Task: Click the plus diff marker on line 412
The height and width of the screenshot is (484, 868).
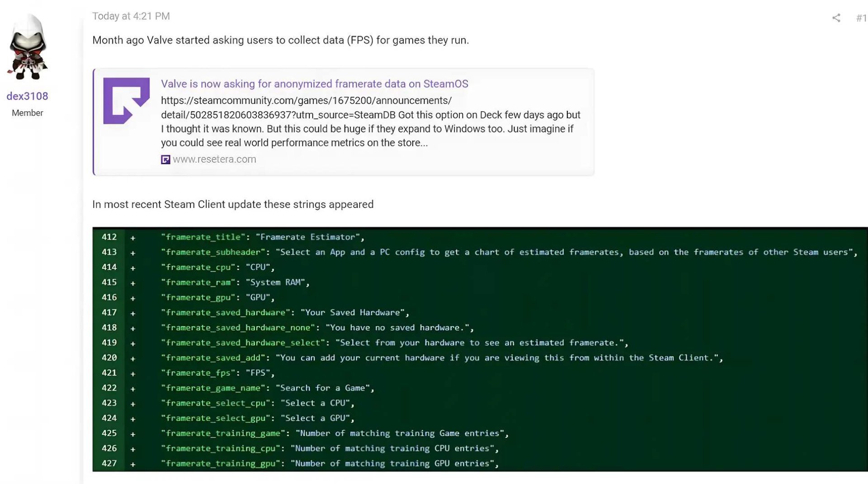Action: tap(132, 237)
